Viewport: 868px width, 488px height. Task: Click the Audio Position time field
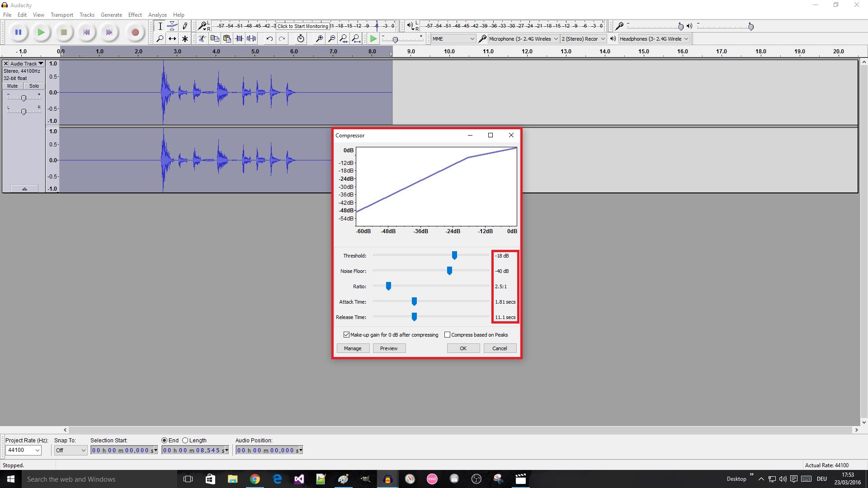pyautogui.click(x=269, y=450)
